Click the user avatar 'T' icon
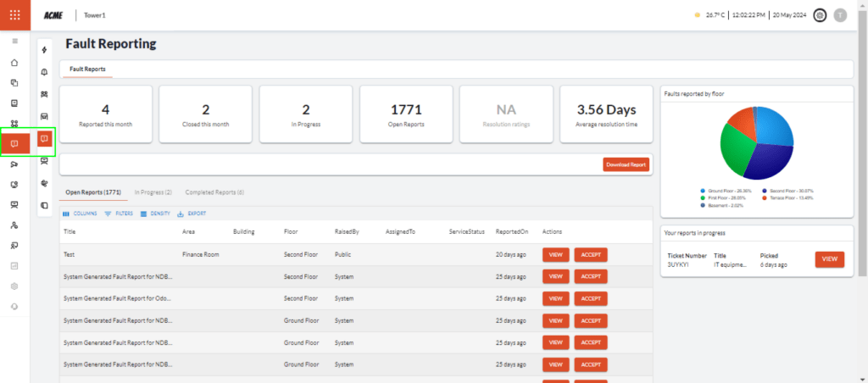 coord(840,15)
